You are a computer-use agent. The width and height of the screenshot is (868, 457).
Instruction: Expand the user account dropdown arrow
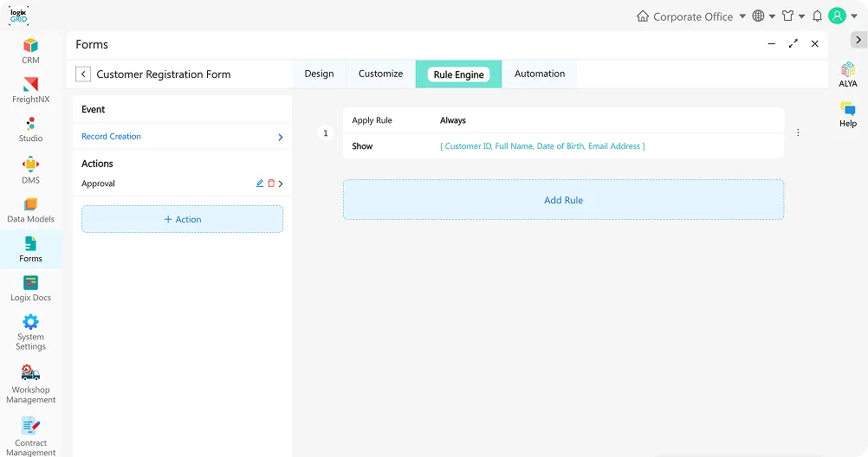coord(854,16)
